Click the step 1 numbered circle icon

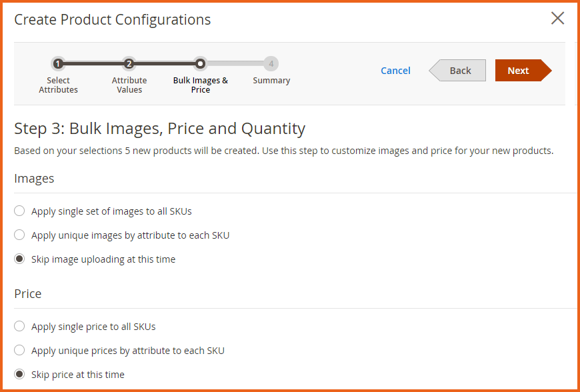click(58, 64)
